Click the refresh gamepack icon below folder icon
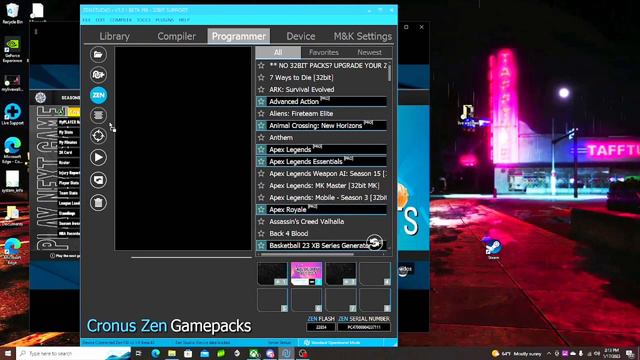 tap(98, 75)
